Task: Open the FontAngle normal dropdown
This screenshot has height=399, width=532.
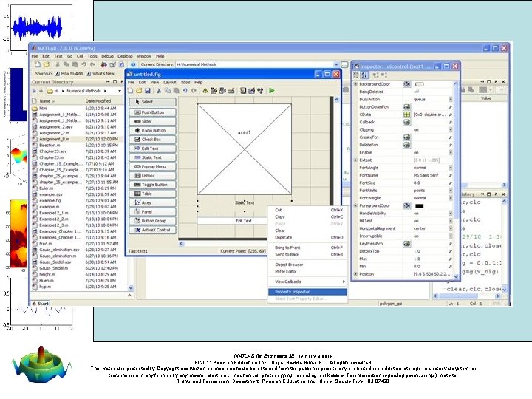Action: 451,168
